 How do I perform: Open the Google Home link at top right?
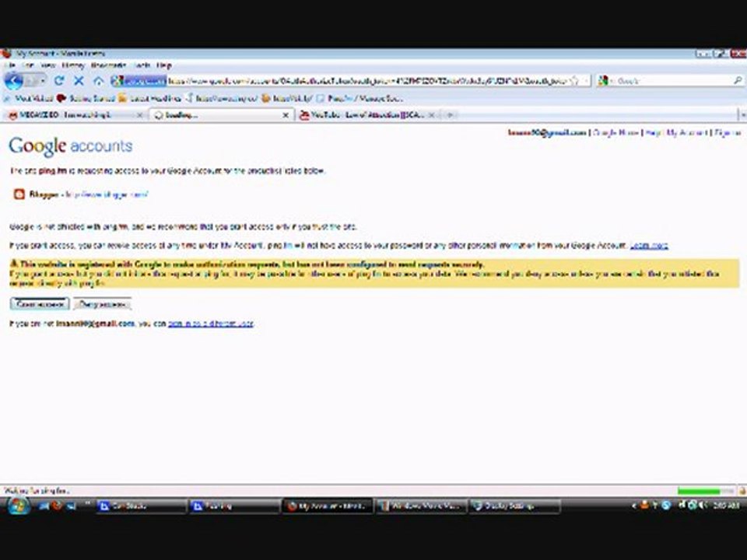[x=615, y=133]
